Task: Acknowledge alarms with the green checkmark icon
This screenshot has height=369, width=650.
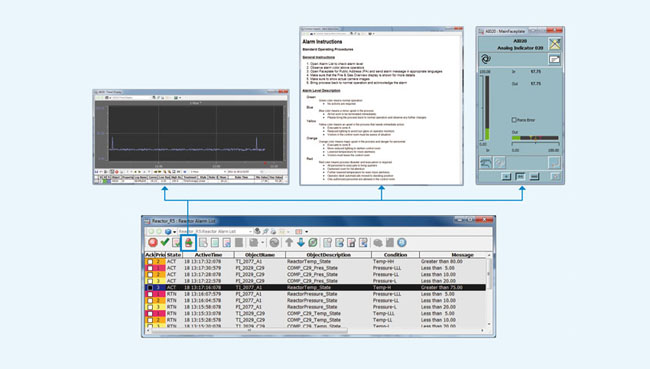Action: point(165,242)
